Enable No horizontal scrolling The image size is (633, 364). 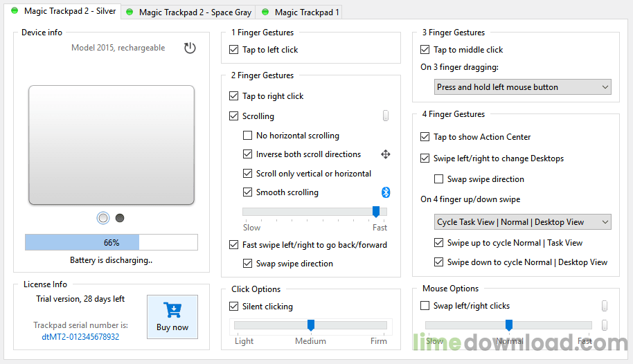(x=247, y=135)
